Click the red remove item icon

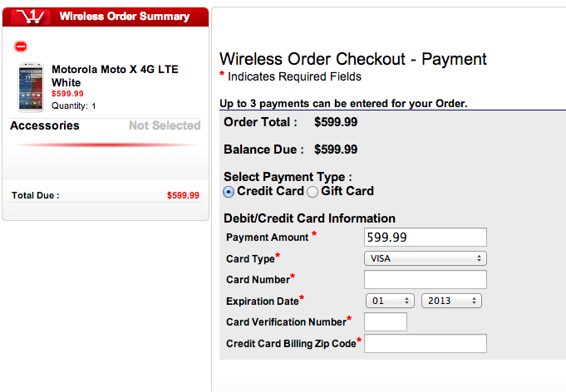click(x=21, y=47)
